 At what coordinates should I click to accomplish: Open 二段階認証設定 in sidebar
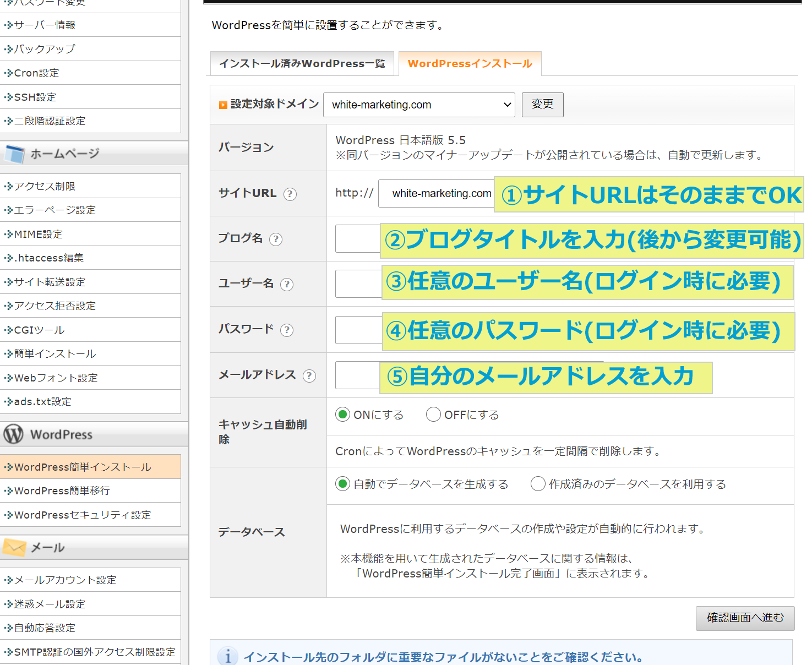[90, 121]
